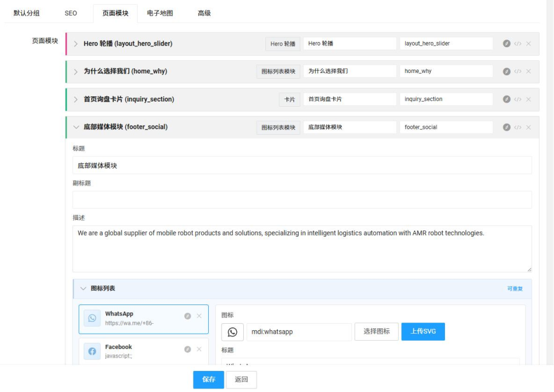Open code view icon for footer_social module

click(x=518, y=127)
